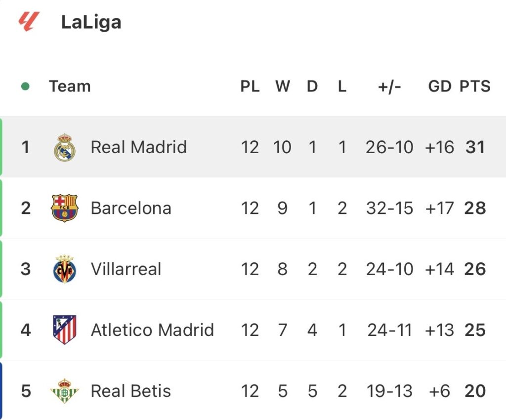Open the Real Betis club crest
506x420 pixels.
click(x=65, y=391)
